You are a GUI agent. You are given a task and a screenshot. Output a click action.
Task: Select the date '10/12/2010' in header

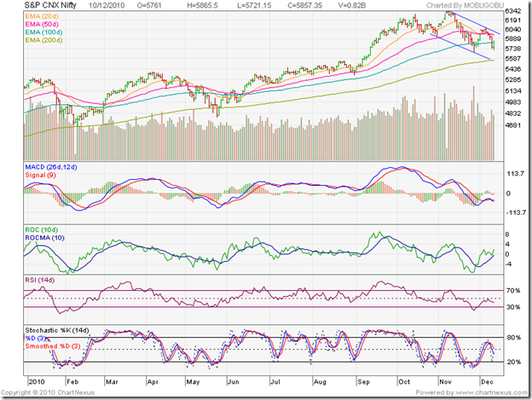click(107, 5)
